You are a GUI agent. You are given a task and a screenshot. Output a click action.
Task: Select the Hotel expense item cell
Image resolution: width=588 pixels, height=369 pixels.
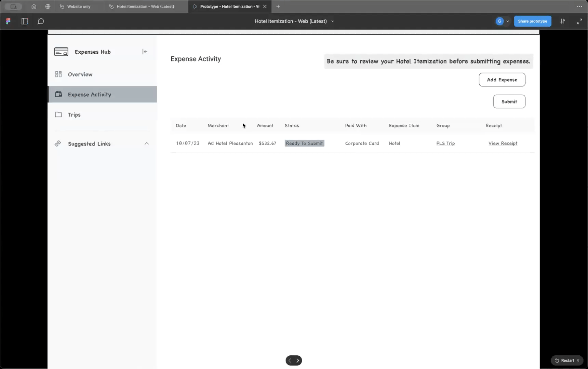(x=394, y=143)
